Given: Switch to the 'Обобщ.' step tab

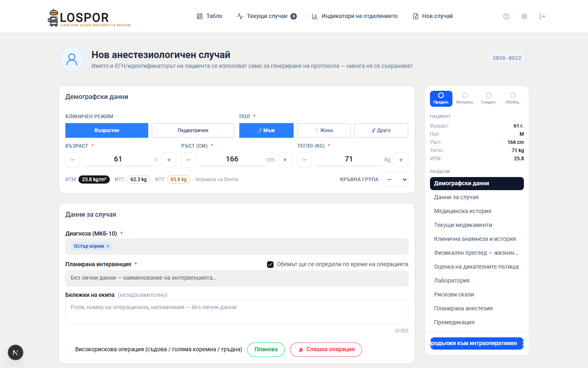Looking at the screenshot, I should tap(513, 99).
